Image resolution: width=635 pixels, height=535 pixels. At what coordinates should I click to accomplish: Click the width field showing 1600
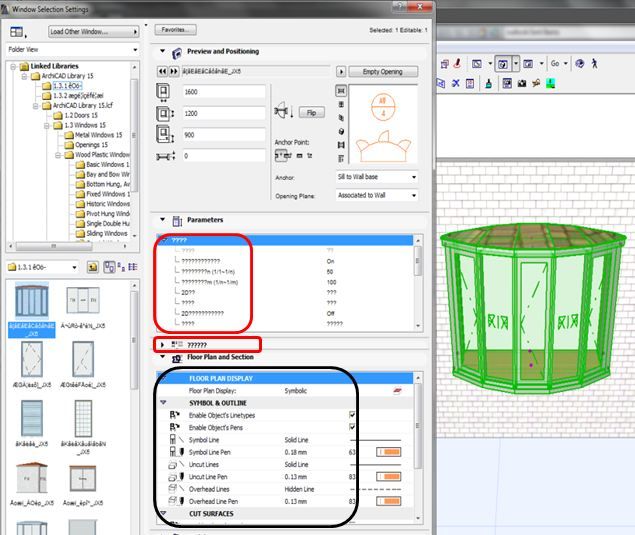tap(224, 92)
